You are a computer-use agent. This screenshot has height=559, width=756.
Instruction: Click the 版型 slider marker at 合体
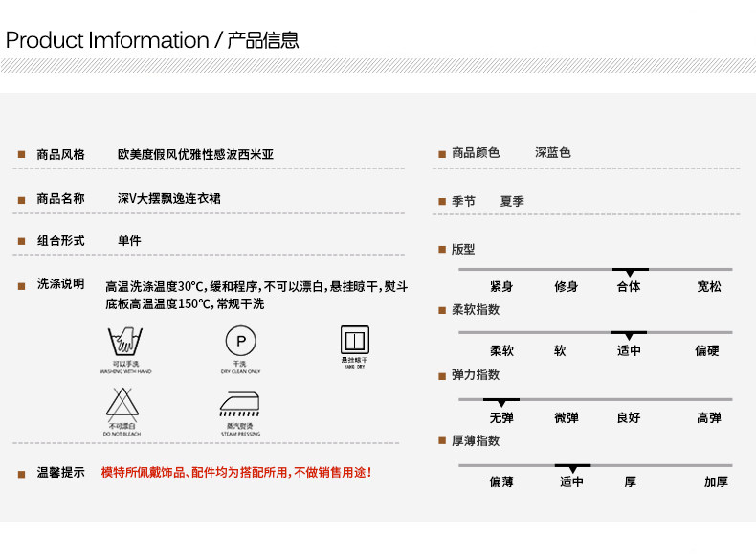pos(631,272)
